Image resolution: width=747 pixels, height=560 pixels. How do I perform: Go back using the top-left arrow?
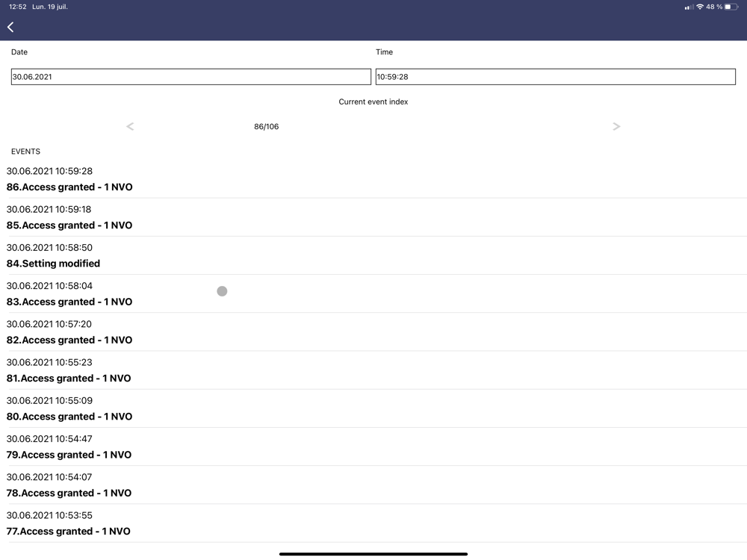point(10,27)
